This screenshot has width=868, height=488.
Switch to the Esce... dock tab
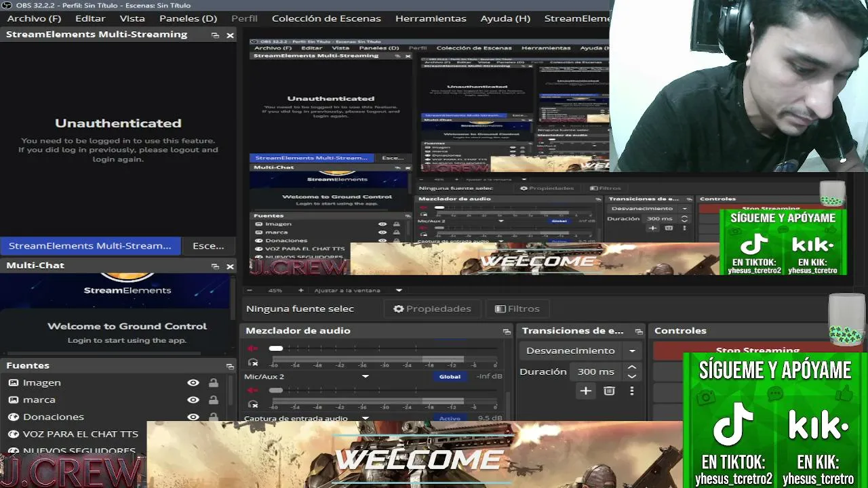208,246
